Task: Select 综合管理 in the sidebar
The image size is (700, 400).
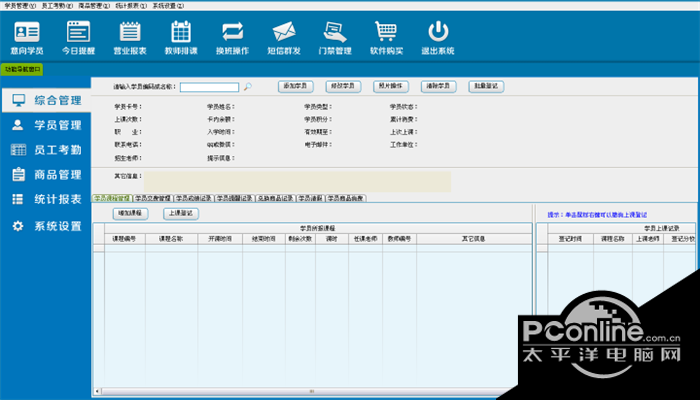Action: click(46, 100)
